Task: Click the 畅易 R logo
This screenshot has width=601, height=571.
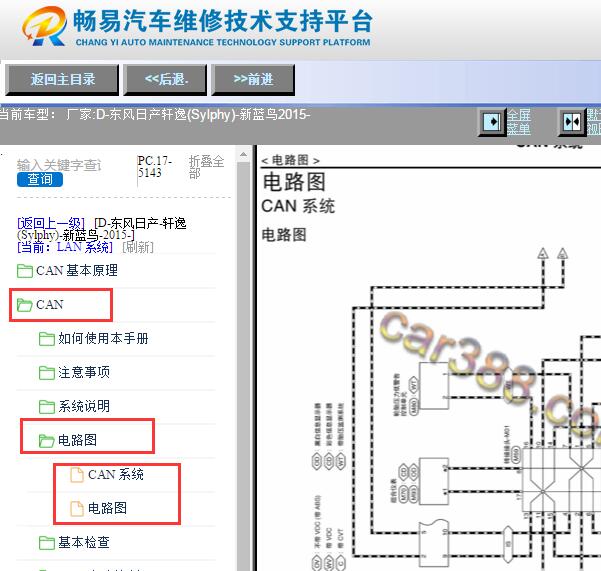Action: (x=44, y=26)
